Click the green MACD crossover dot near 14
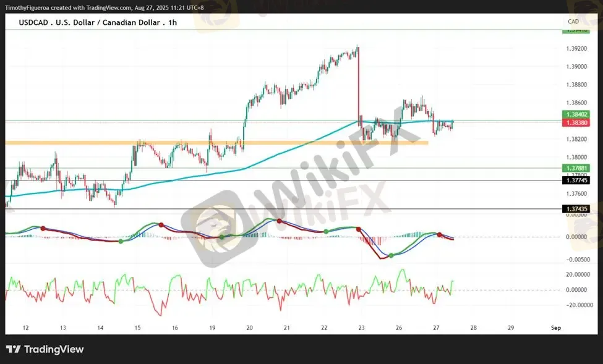 [x=121, y=242]
